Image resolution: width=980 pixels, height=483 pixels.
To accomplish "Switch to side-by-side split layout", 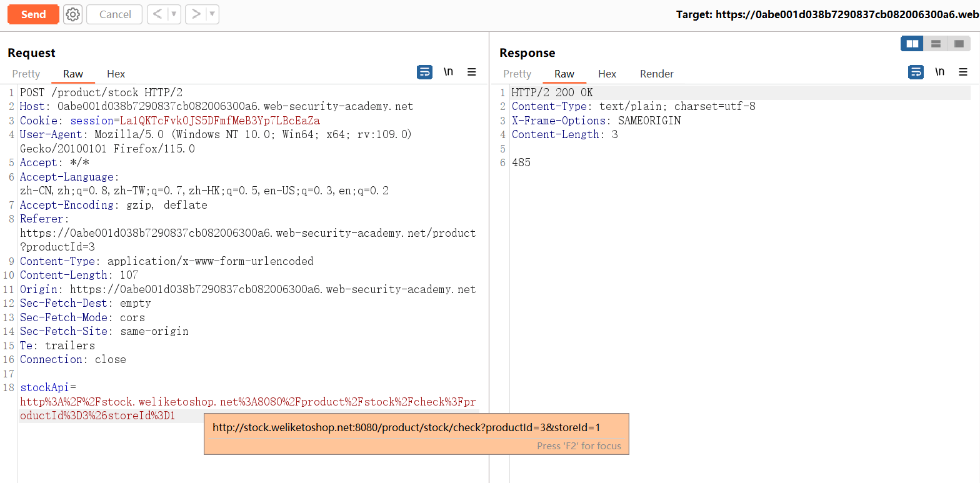I will [x=912, y=44].
